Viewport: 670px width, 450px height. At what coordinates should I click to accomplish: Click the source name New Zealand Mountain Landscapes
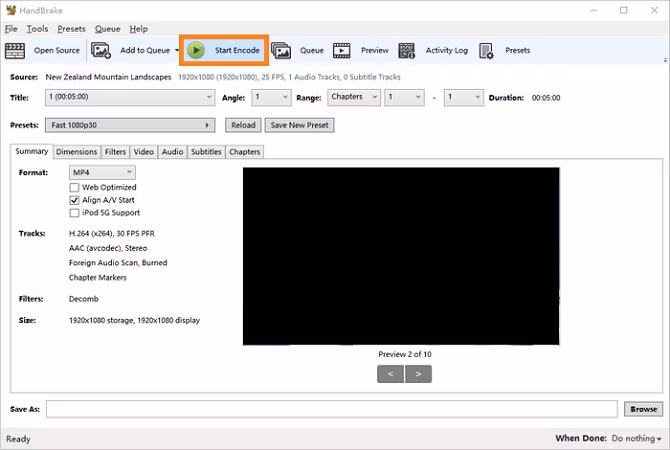[109, 77]
